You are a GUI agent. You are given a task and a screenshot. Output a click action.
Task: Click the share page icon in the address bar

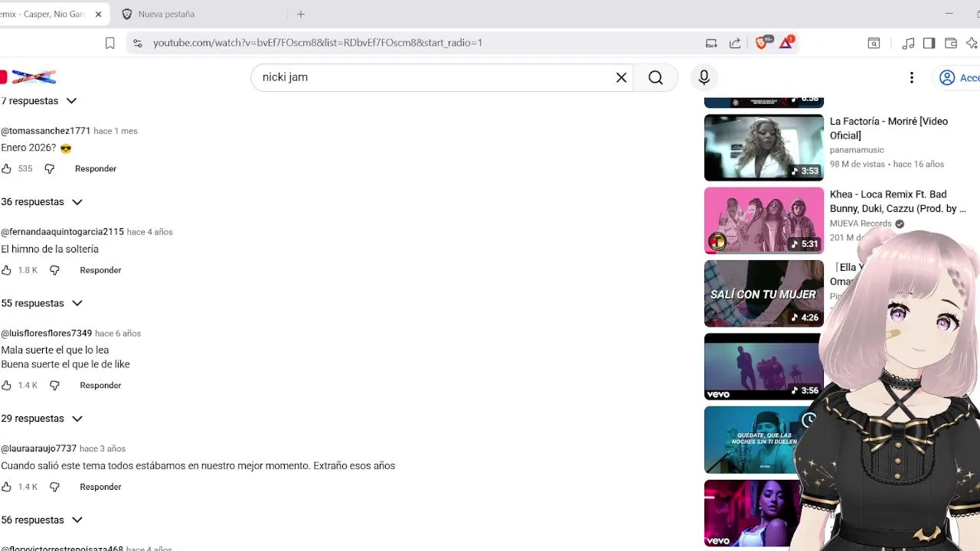point(735,43)
